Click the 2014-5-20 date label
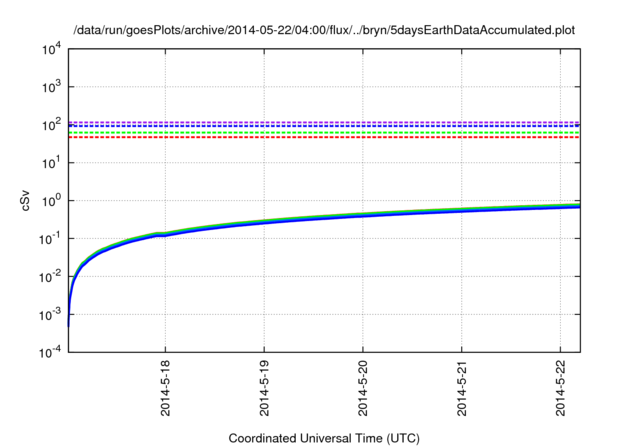The image size is (640, 448). pyautogui.click(x=363, y=388)
